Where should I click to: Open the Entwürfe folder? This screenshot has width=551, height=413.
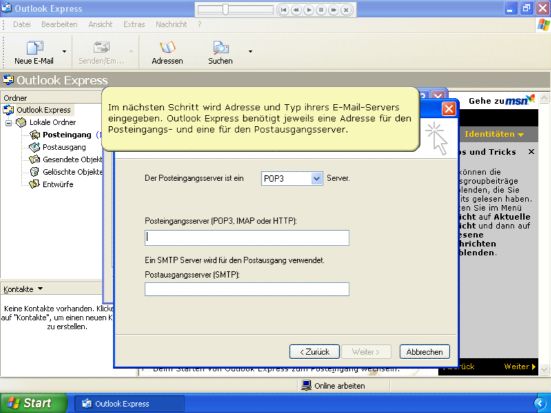pyautogui.click(x=58, y=184)
